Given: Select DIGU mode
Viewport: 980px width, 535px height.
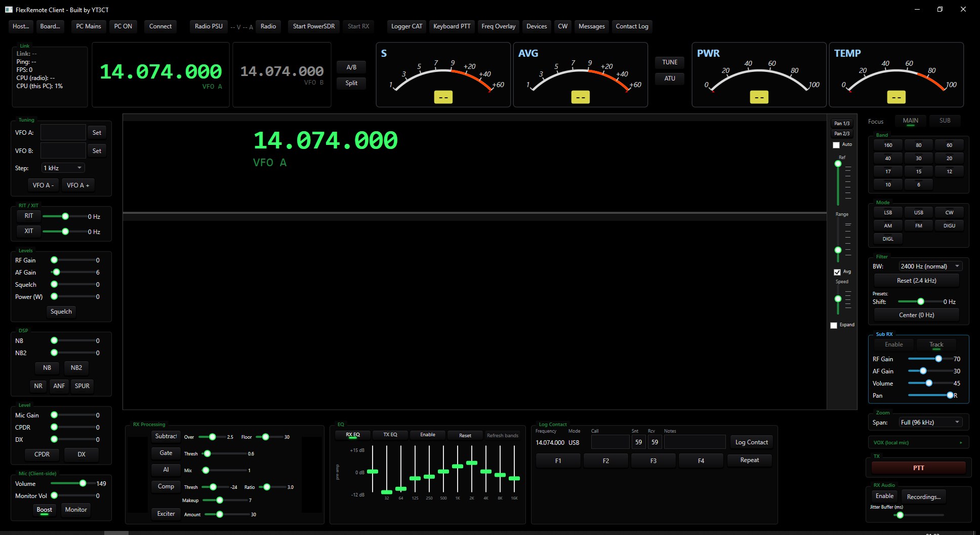Looking at the screenshot, I should 949,225.
